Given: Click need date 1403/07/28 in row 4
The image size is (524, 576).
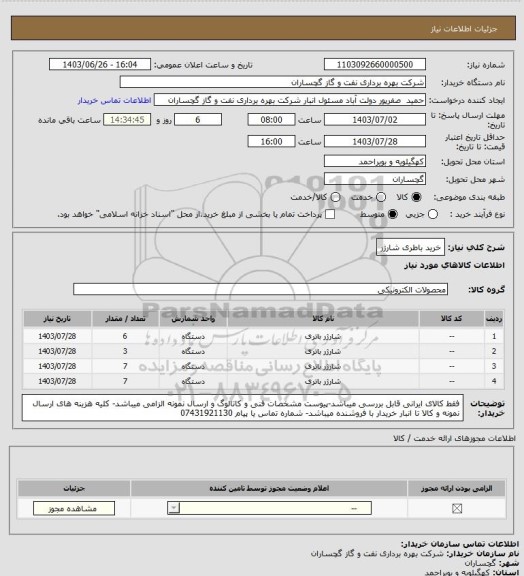Looking at the screenshot, I should (57, 381).
